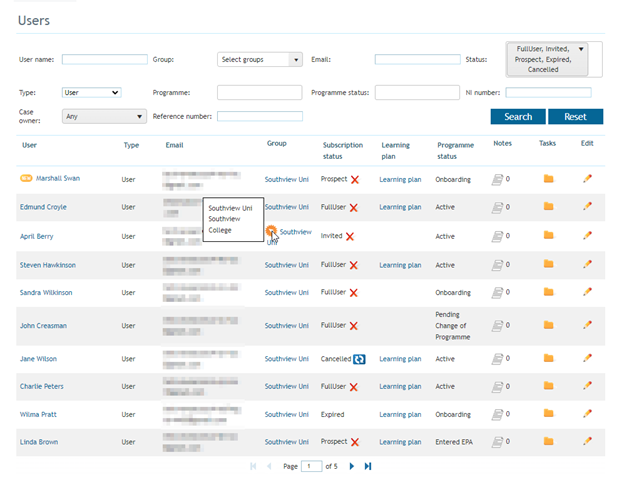Click the New badge beside Marshall Swan
The image size is (624, 480).
tap(26, 178)
